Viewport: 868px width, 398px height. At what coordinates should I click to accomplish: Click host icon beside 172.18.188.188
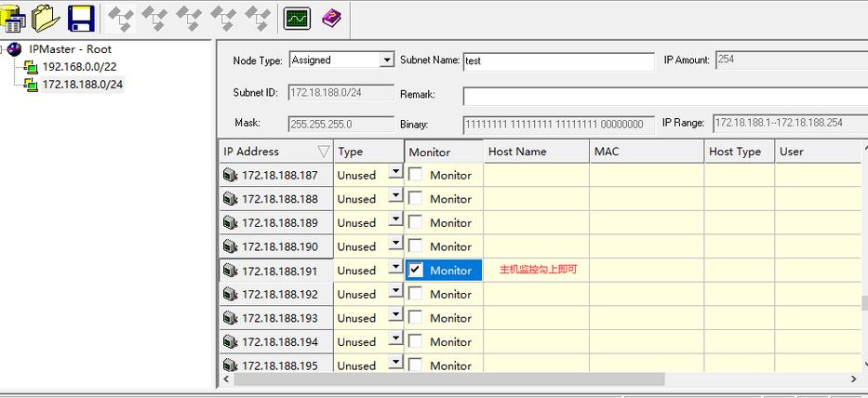pyautogui.click(x=231, y=199)
